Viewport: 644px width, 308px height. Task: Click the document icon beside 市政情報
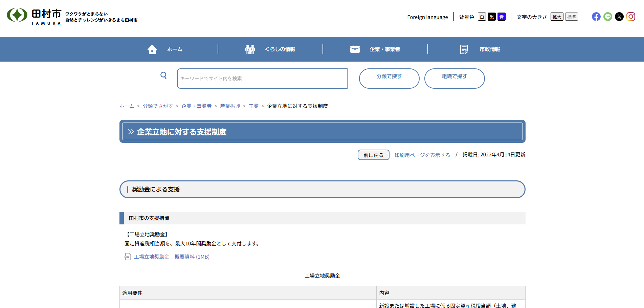(x=464, y=49)
